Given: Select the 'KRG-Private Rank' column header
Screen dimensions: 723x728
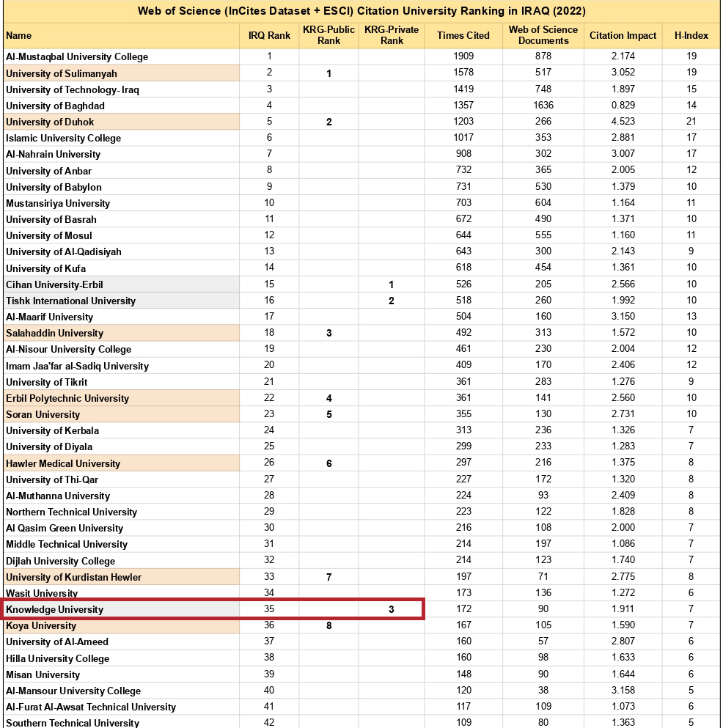Looking at the screenshot, I should [x=392, y=36].
